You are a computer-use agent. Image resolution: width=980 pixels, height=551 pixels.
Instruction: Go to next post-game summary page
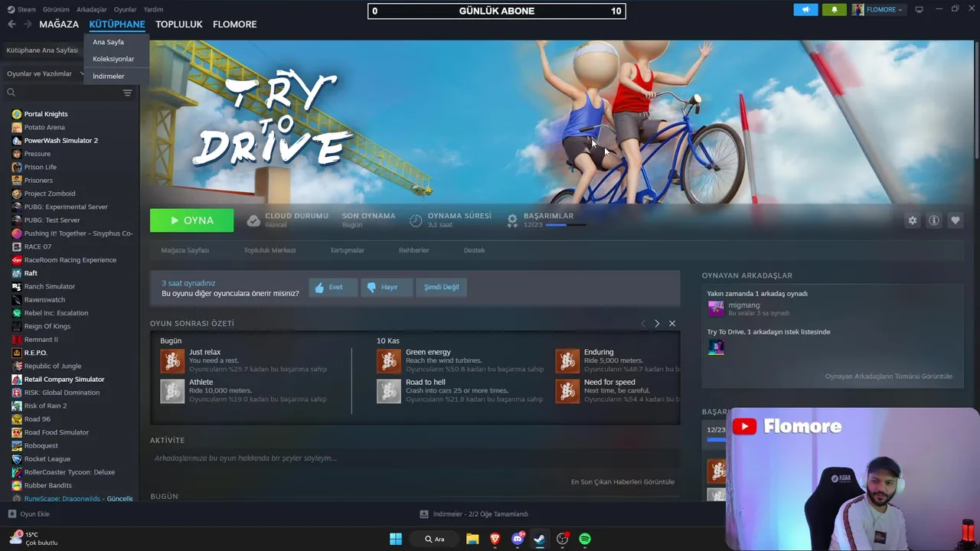657,324
